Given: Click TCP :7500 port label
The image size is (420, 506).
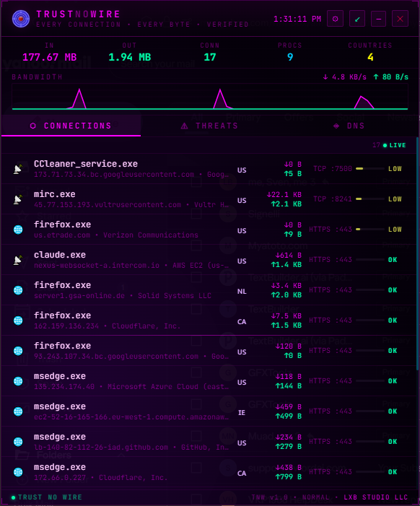Looking at the screenshot, I should click(333, 169).
